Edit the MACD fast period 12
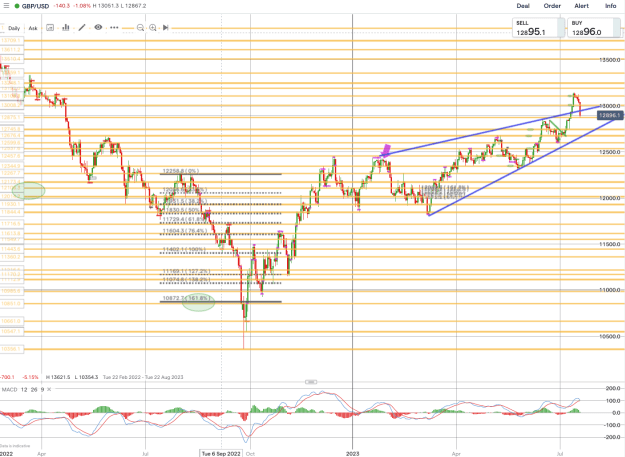The height and width of the screenshot is (457, 625). point(24,389)
